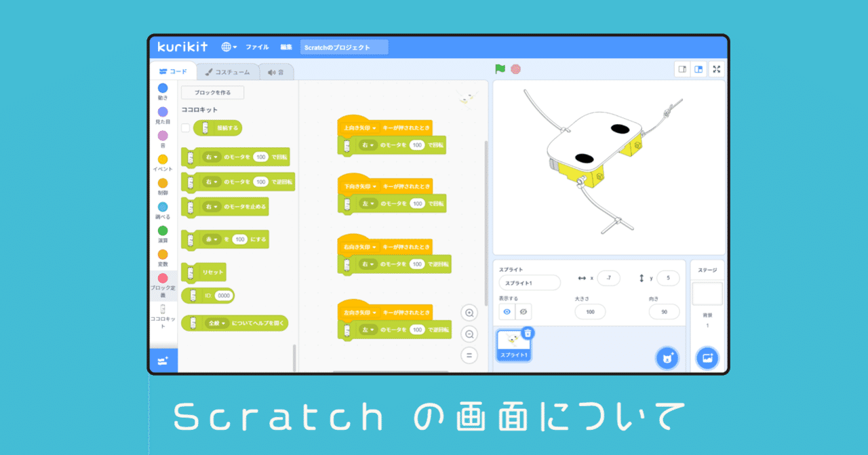Click the ID 0000 reporter block
This screenshot has height=455, width=868.
coord(208,296)
